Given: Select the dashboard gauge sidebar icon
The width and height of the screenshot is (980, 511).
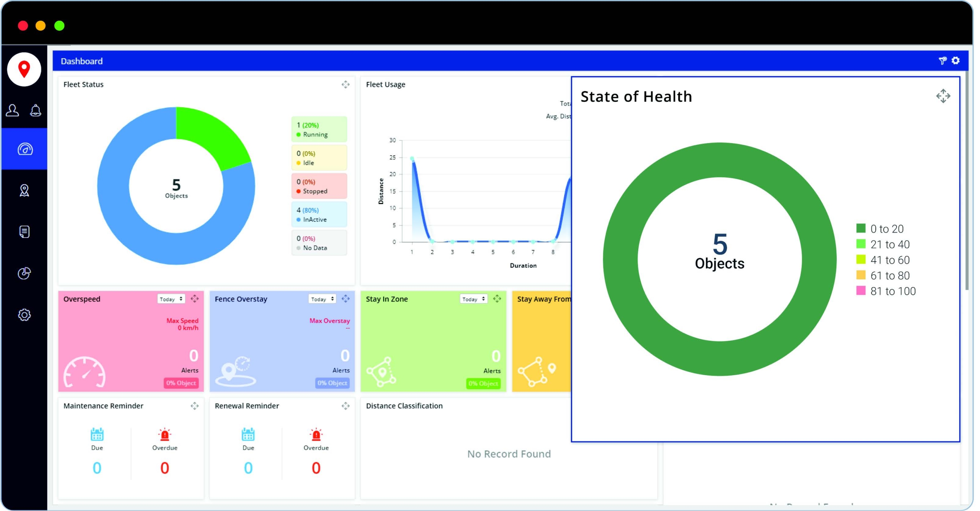Looking at the screenshot, I should (x=25, y=149).
